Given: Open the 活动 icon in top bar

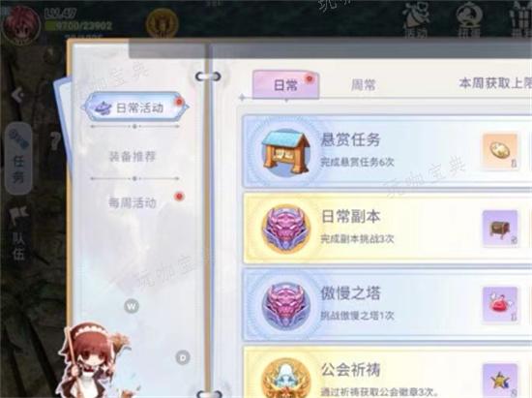Looking at the screenshot, I should pyautogui.click(x=416, y=20).
